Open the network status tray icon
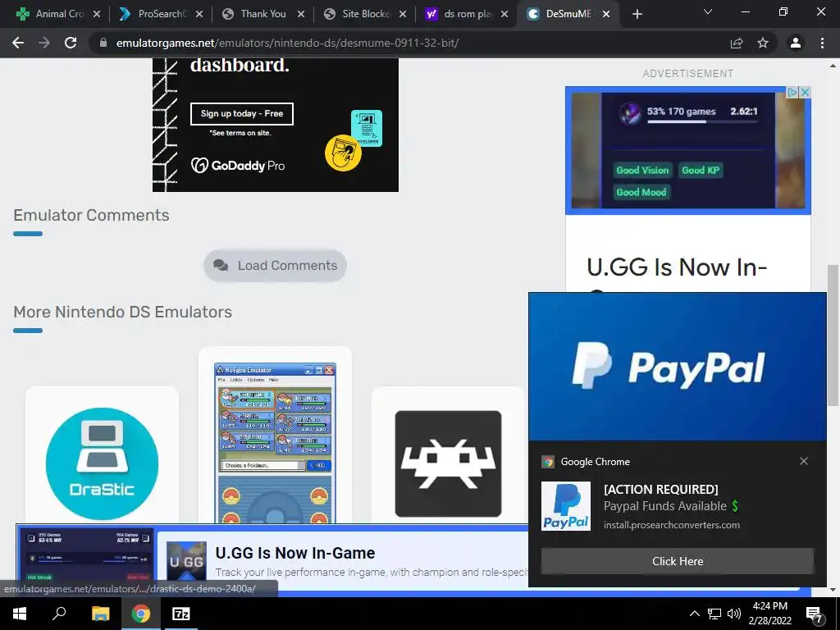 714,614
